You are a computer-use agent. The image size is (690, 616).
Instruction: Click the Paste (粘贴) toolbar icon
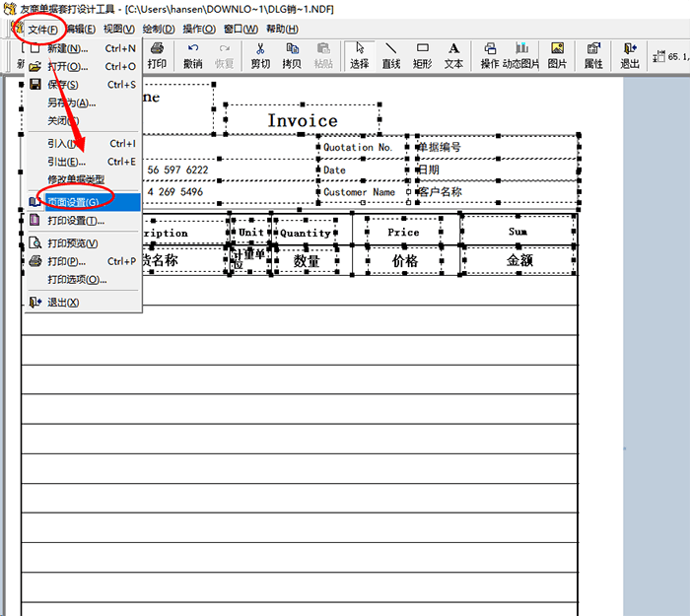(323, 55)
